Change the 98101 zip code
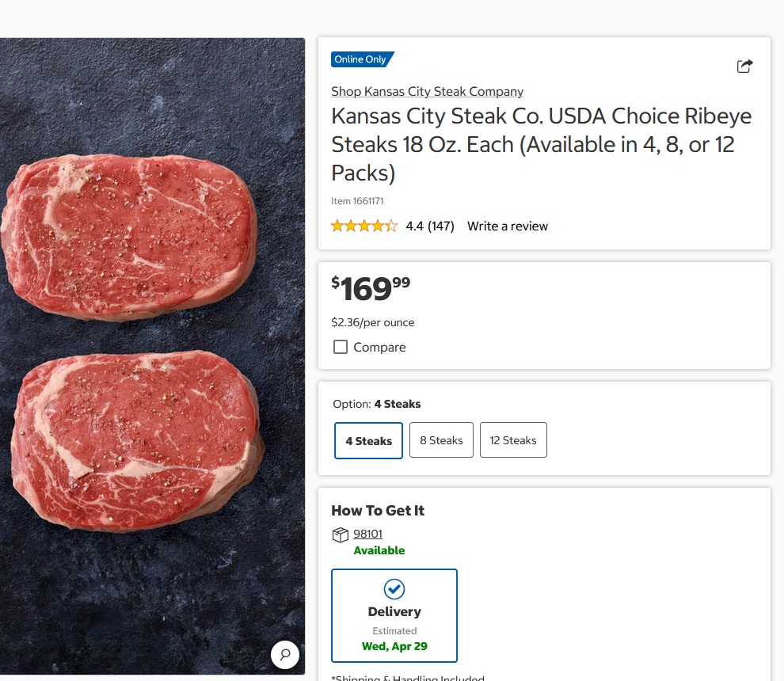 [367, 535]
